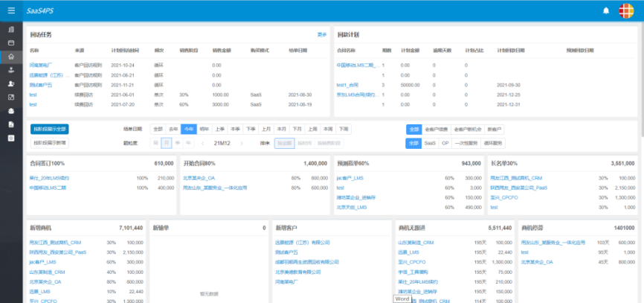Open 北京某央企_OA under 开始合同80%
This screenshot has width=644, height=303.
pyautogui.click(x=199, y=178)
